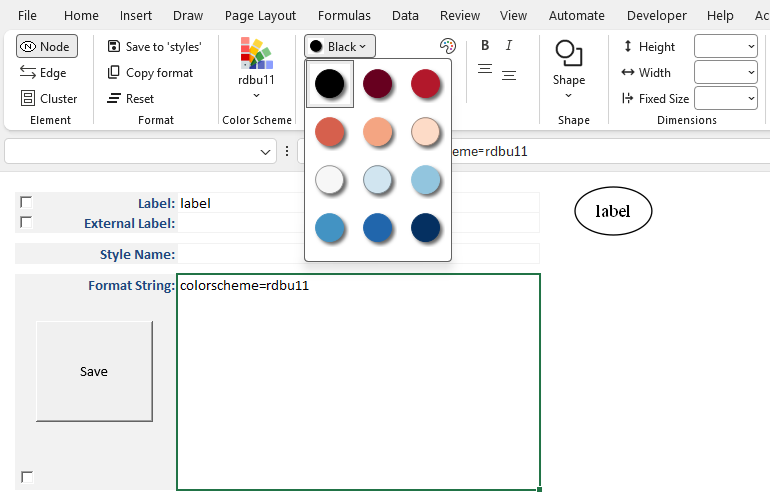Open the Insert tab
This screenshot has width=770, height=502.
coord(136,16)
